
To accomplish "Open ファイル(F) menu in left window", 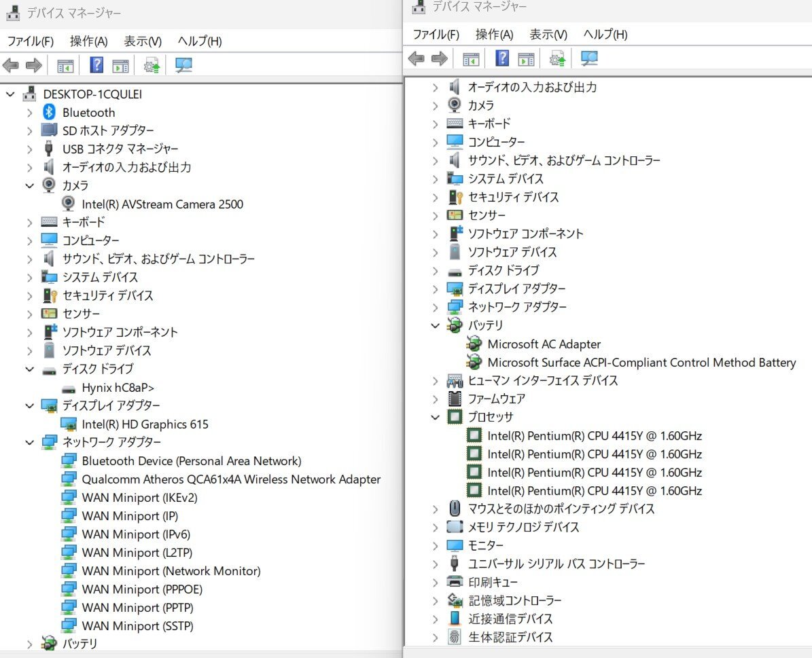I will [31, 41].
